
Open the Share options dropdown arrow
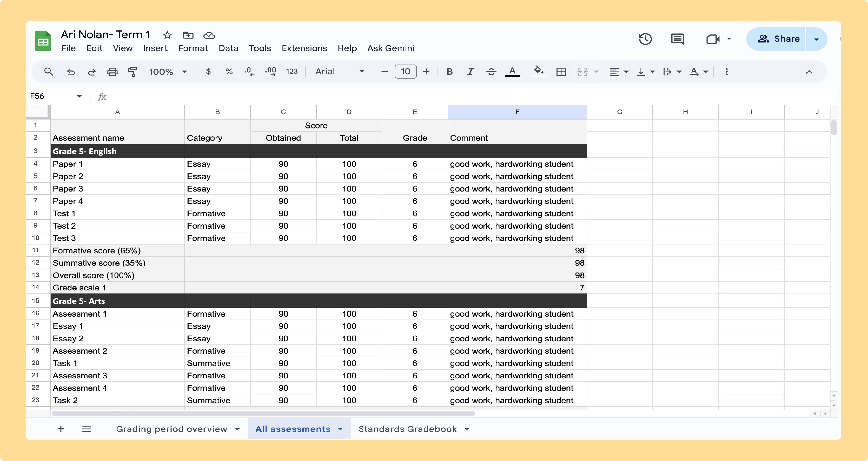click(x=816, y=39)
